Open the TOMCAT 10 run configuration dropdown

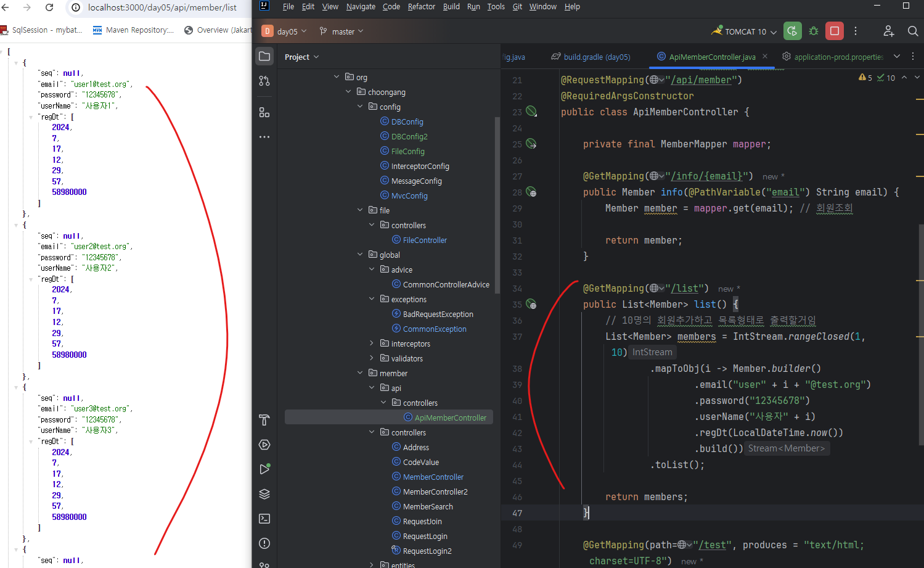[744, 31]
